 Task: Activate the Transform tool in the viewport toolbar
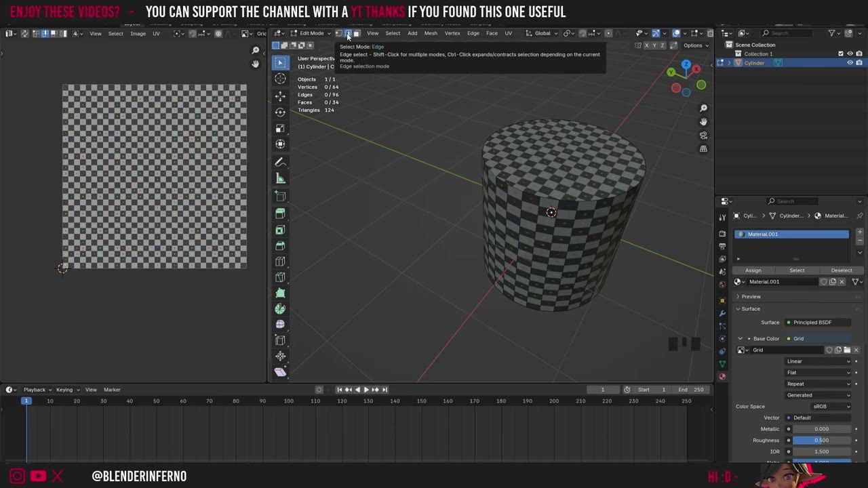(x=280, y=144)
